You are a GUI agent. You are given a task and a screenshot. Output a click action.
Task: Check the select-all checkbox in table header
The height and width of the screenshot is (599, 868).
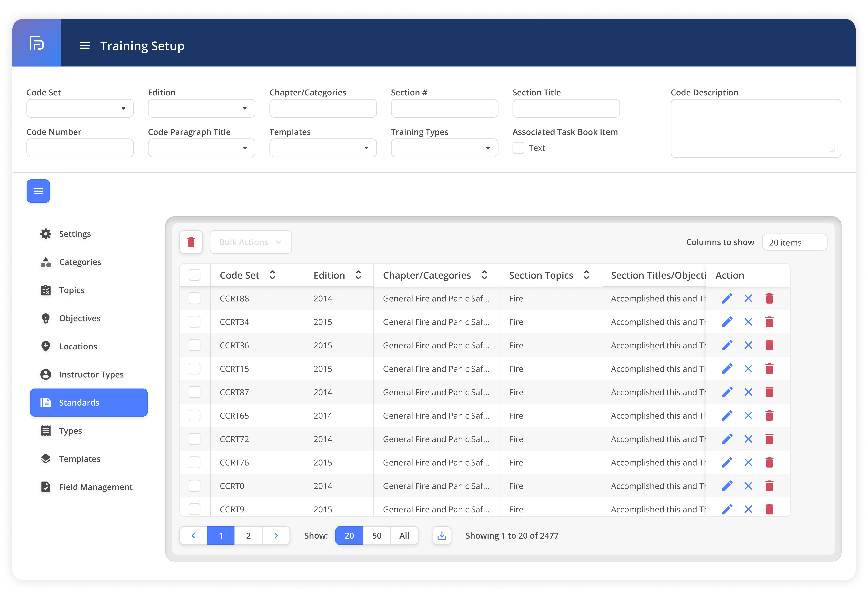tap(195, 275)
